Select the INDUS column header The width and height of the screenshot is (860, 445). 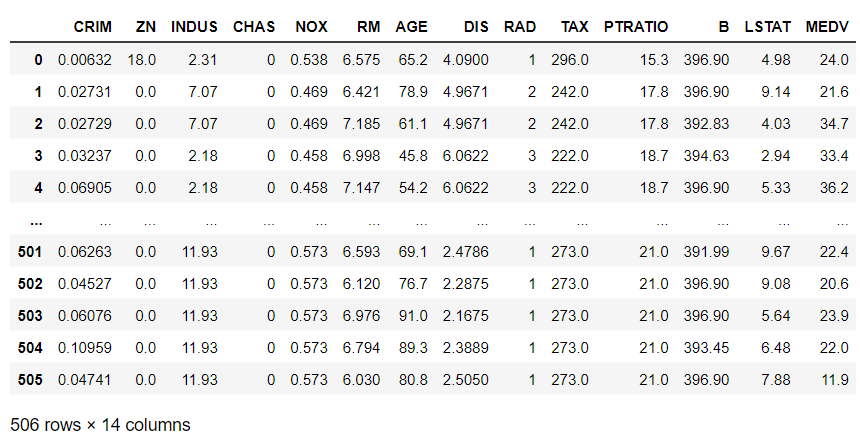194,27
